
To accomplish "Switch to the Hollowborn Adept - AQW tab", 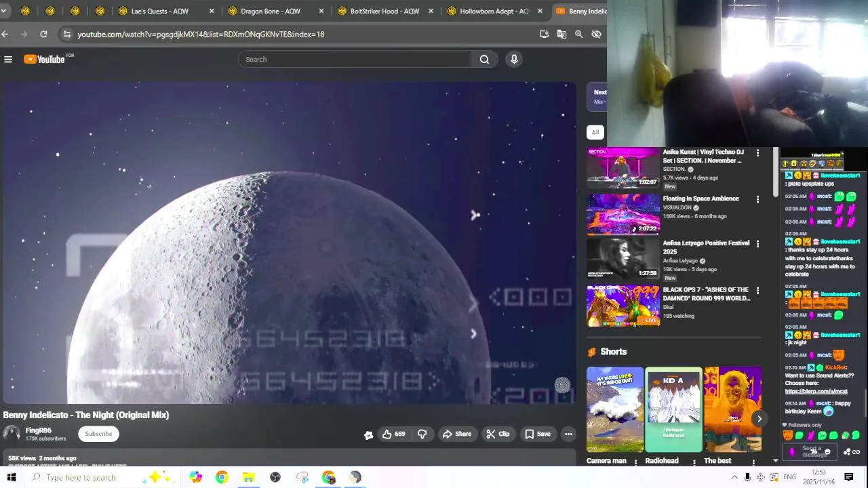I will coord(494,11).
